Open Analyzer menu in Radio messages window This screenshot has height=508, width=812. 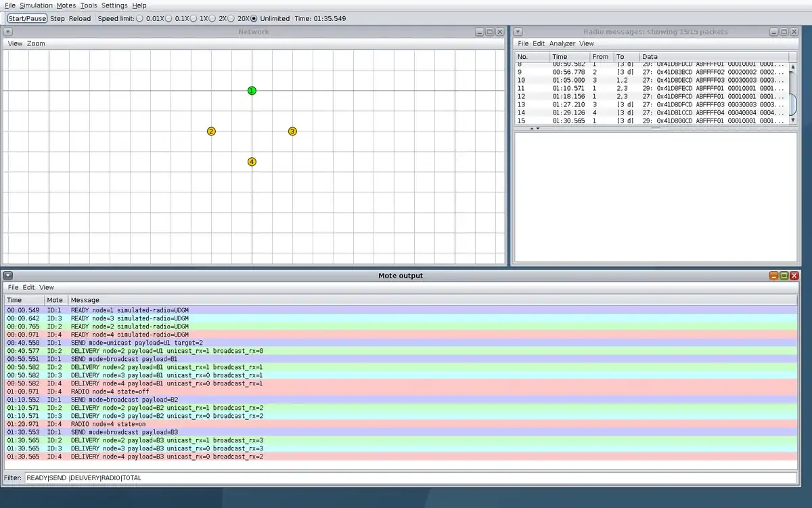pos(562,43)
